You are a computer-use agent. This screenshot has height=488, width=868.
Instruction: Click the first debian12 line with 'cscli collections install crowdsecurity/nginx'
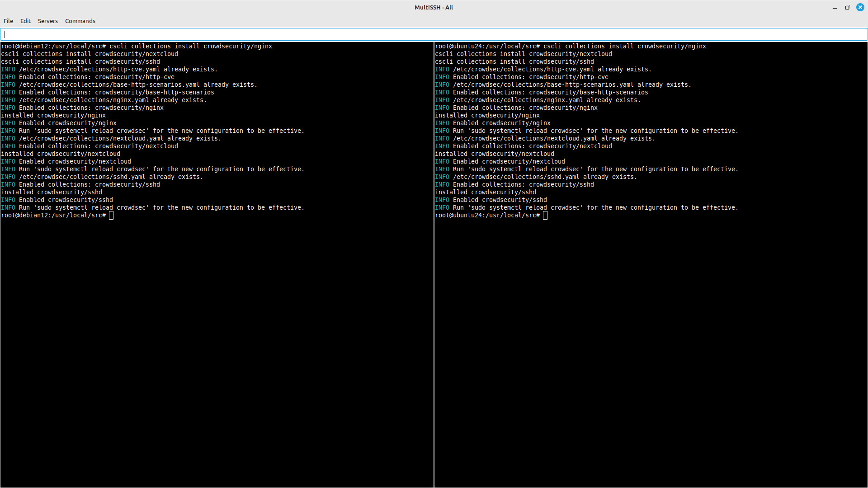[x=137, y=46]
